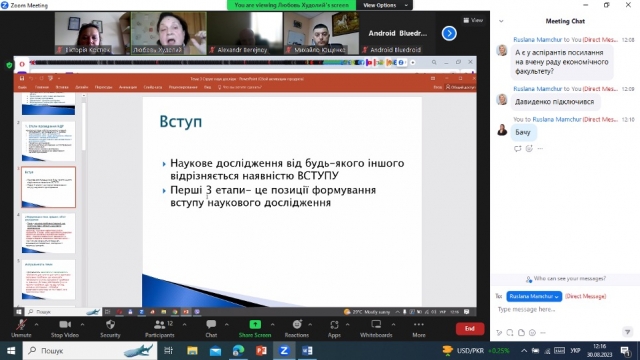Click Ruslana Mamchur sender name at 12:08
This screenshot has width=640, height=360.
tap(538, 40)
